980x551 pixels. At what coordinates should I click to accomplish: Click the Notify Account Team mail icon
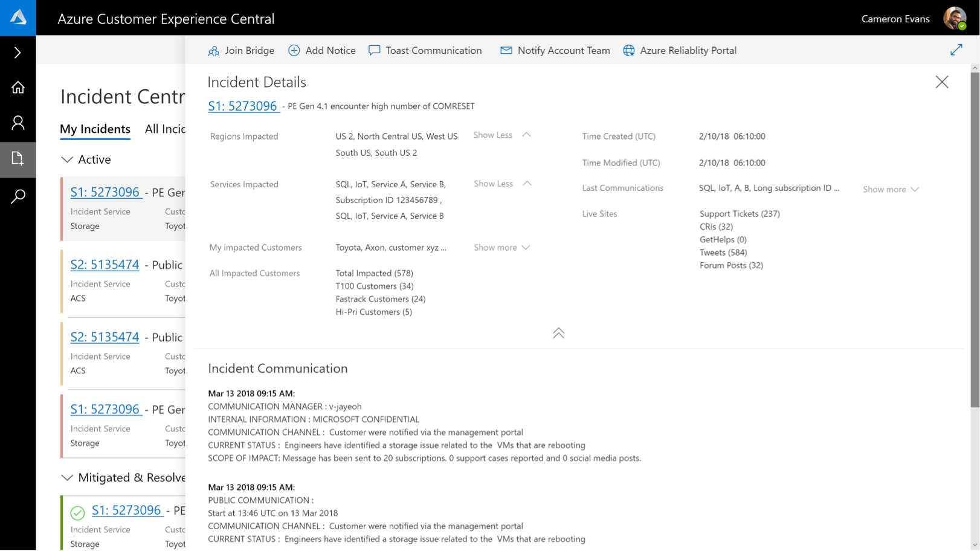pos(506,51)
